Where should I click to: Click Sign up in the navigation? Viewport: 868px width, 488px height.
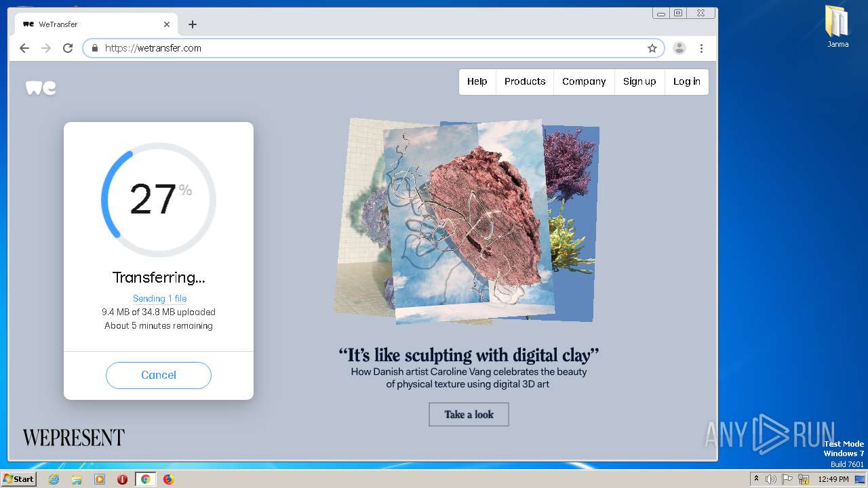[x=639, y=81]
